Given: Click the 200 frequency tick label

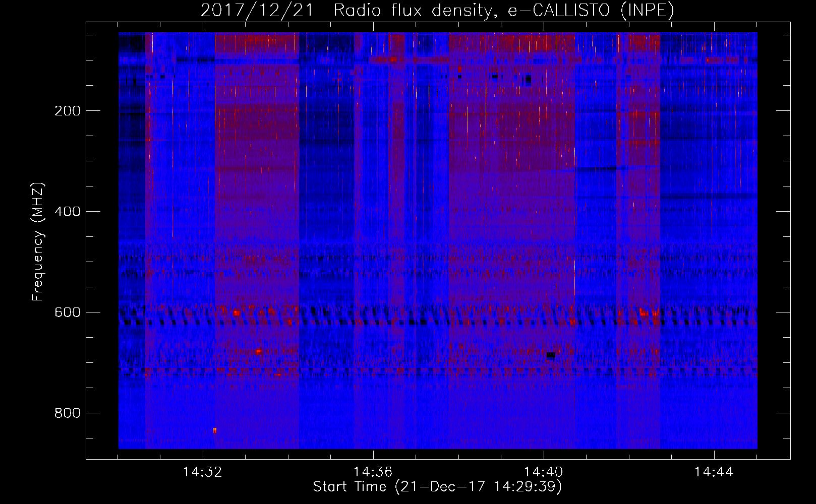Looking at the screenshot, I should pos(68,111).
